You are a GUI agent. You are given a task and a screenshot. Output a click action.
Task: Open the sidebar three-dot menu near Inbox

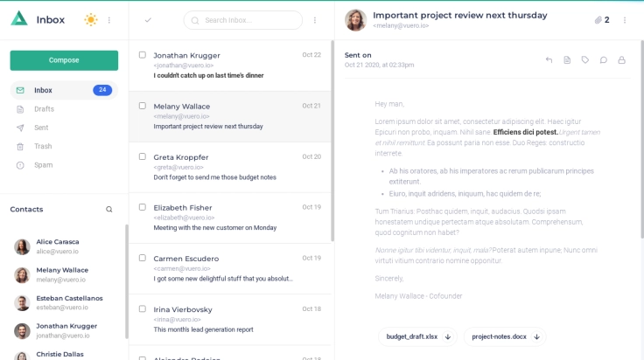(109, 20)
